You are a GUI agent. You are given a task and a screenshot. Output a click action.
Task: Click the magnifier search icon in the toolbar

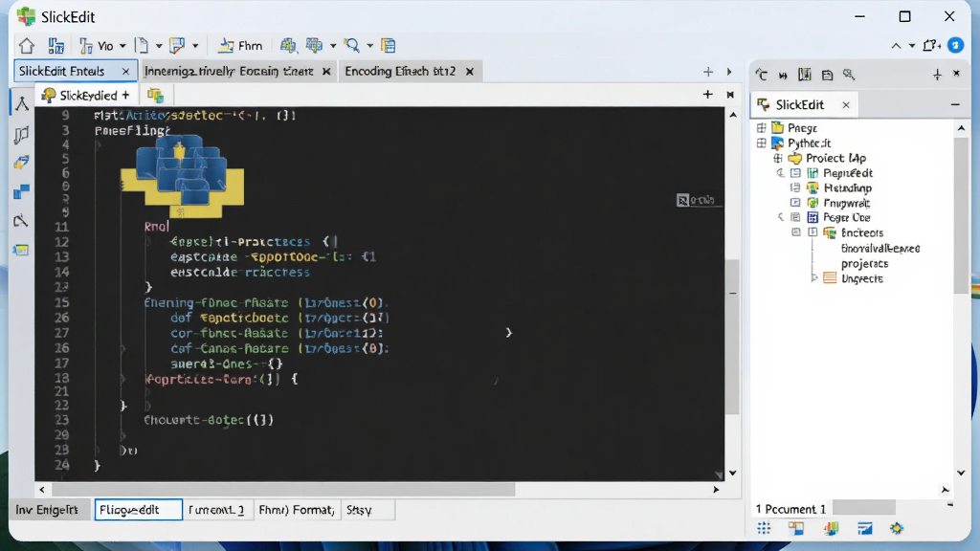[x=352, y=46]
